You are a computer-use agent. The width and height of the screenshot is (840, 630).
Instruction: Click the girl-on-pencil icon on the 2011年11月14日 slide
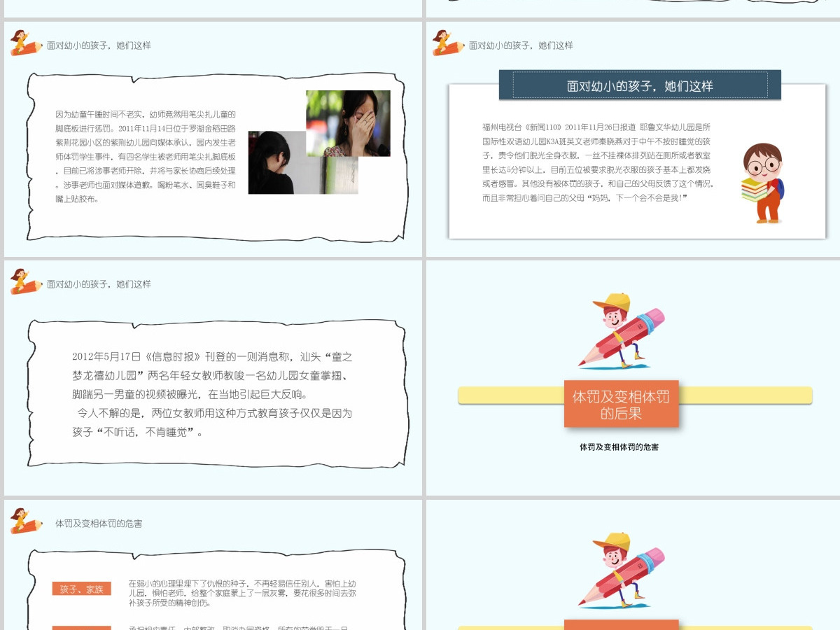click(x=27, y=43)
